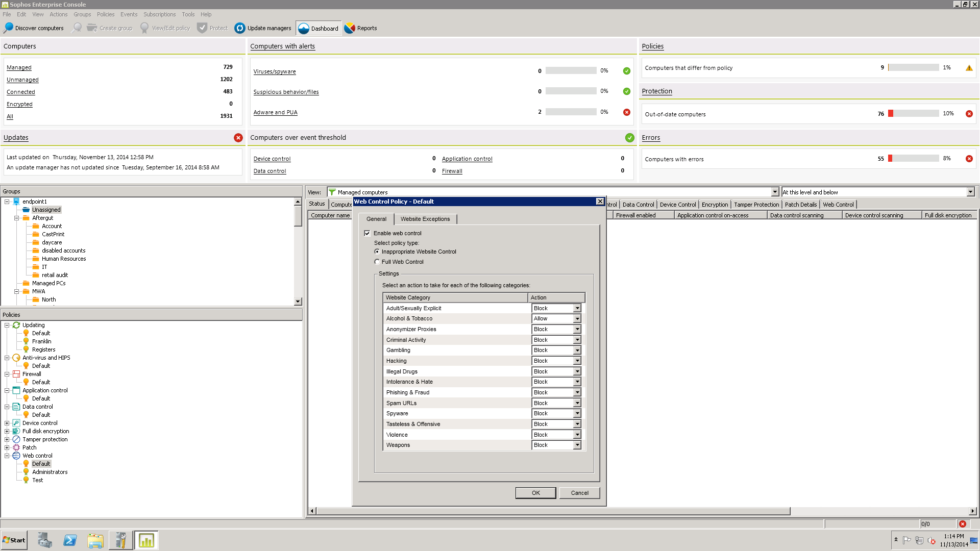Switch to the Website Exceptions tab

[x=425, y=219]
